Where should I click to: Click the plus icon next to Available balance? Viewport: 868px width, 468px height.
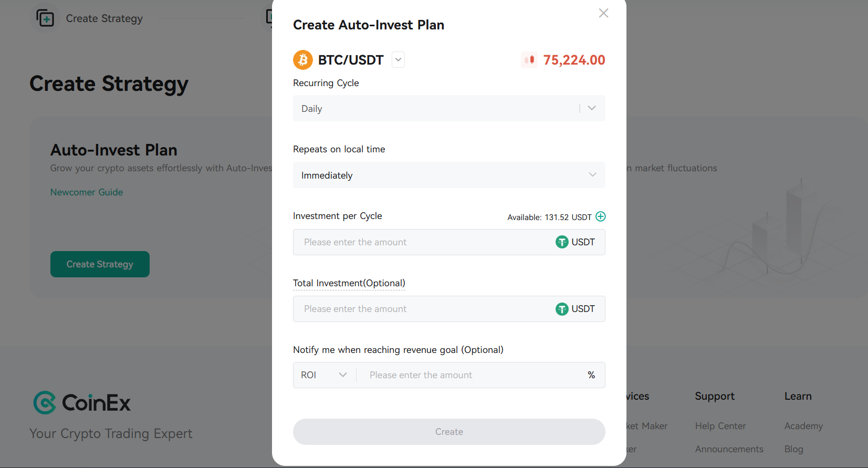(x=601, y=216)
